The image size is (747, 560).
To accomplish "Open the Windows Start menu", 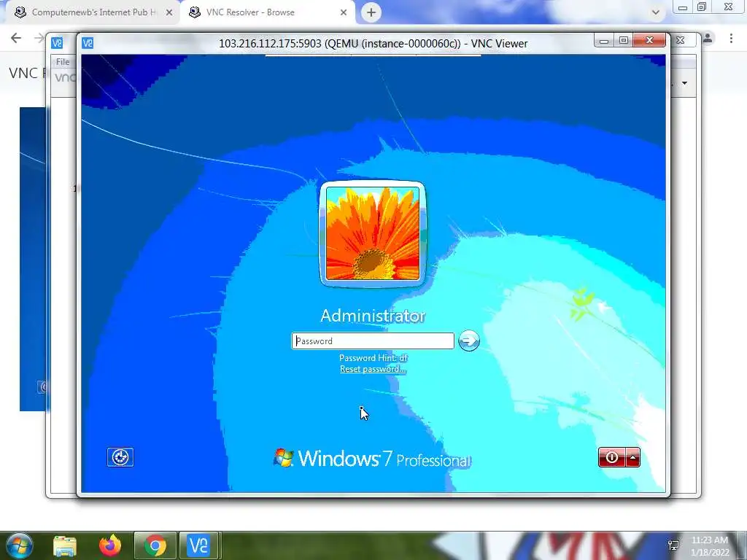I will click(20, 545).
